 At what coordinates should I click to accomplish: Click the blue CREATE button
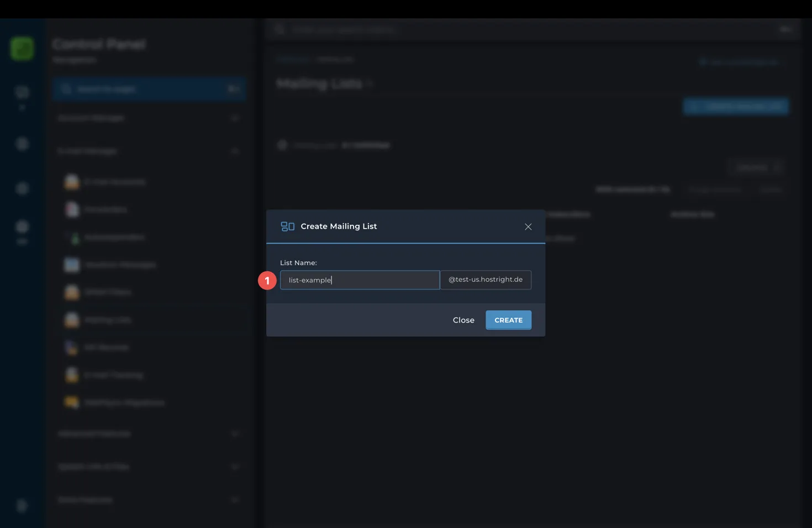coord(508,320)
